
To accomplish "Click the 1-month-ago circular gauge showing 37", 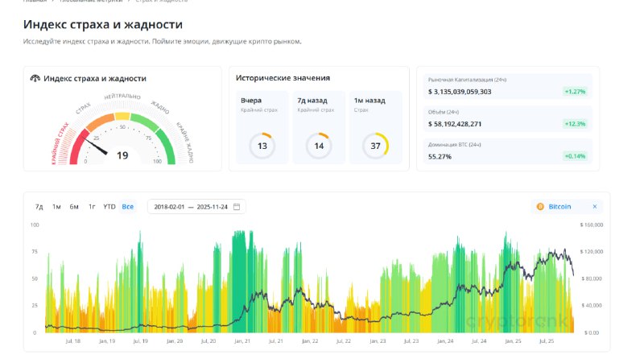I will pos(375,146).
